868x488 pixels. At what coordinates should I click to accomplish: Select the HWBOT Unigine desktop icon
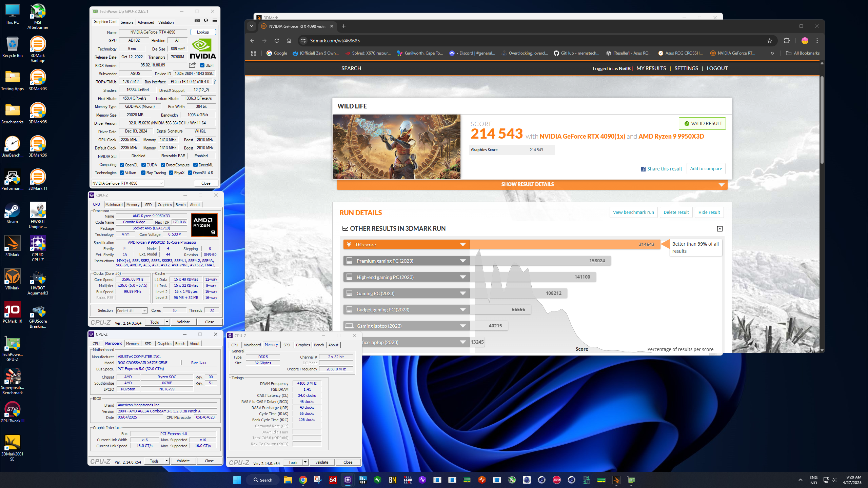[x=38, y=216]
